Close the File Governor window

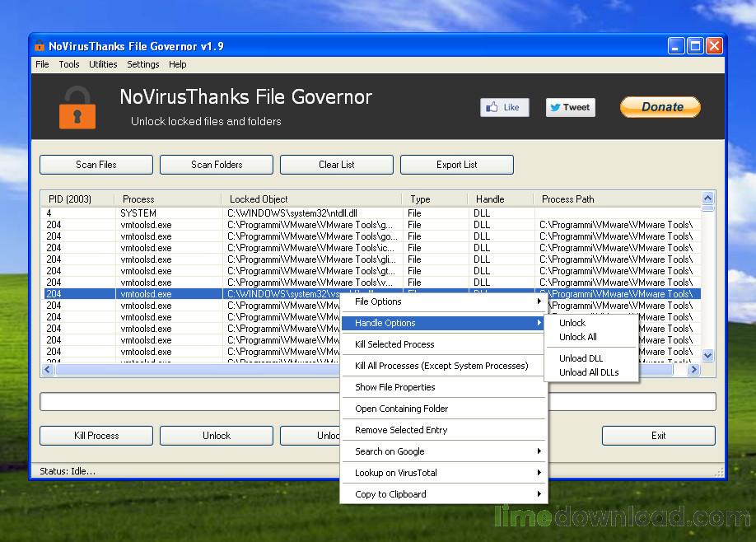tap(714, 46)
